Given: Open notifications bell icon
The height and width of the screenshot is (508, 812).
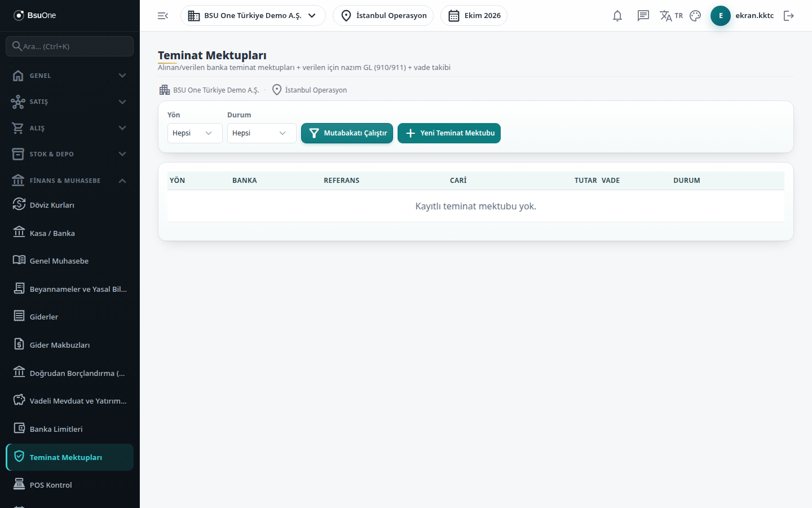Looking at the screenshot, I should [x=617, y=16].
